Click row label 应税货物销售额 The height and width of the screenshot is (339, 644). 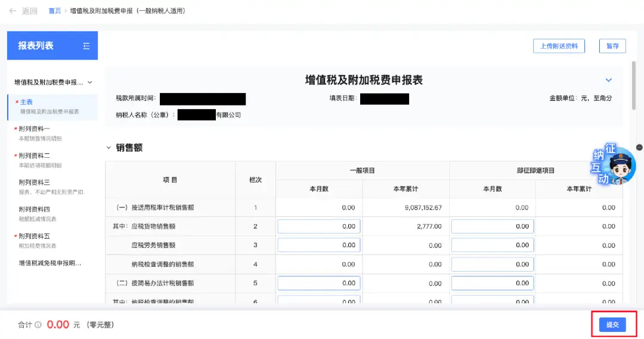(153, 226)
